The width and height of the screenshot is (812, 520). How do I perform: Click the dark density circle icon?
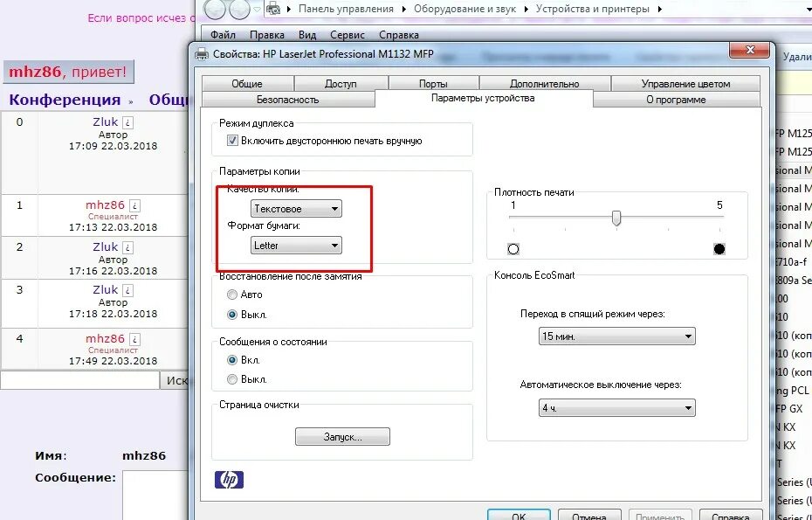pos(719,249)
